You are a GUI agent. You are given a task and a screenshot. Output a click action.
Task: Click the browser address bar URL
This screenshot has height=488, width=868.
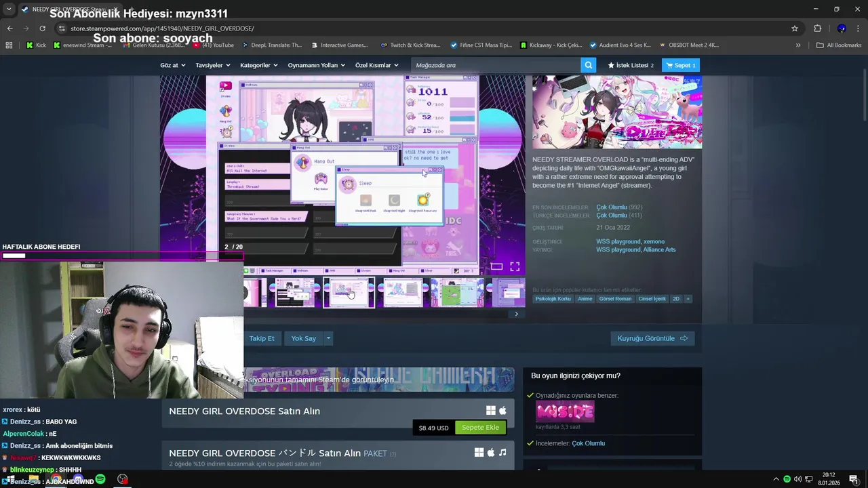tap(162, 28)
